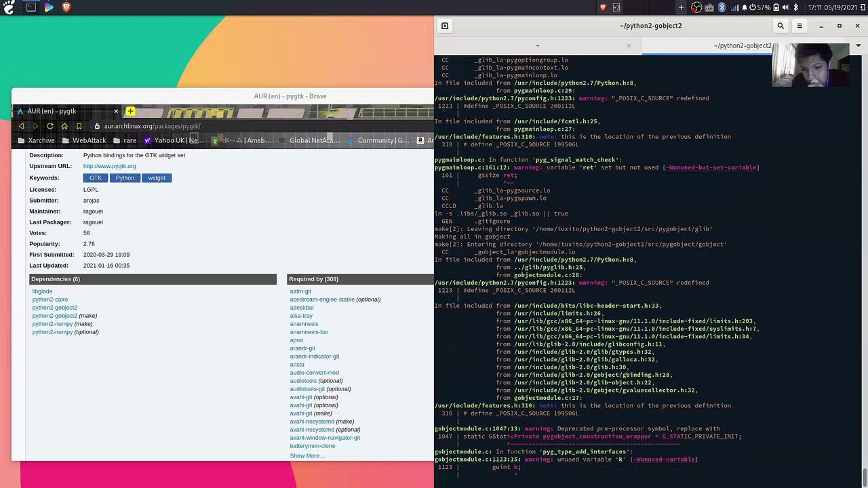Bookmark this page with the bookmark icon
Viewport: 868px width, 488px height.
[x=79, y=126]
